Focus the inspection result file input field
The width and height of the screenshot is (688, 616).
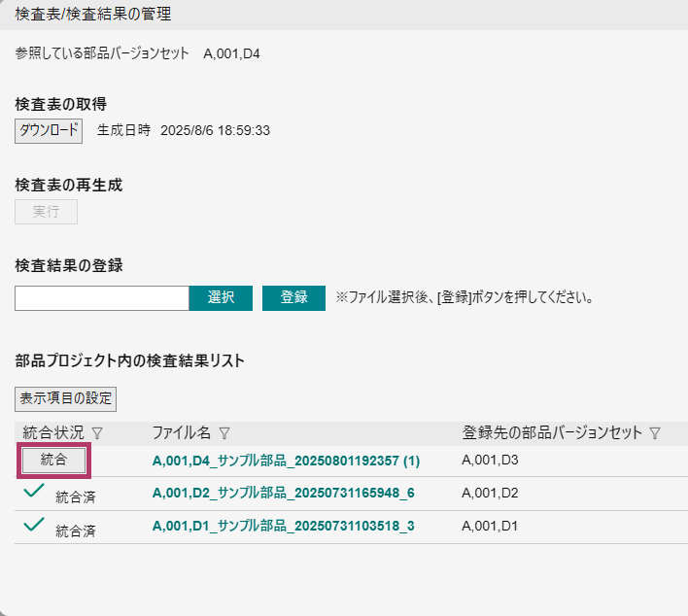coord(102,298)
